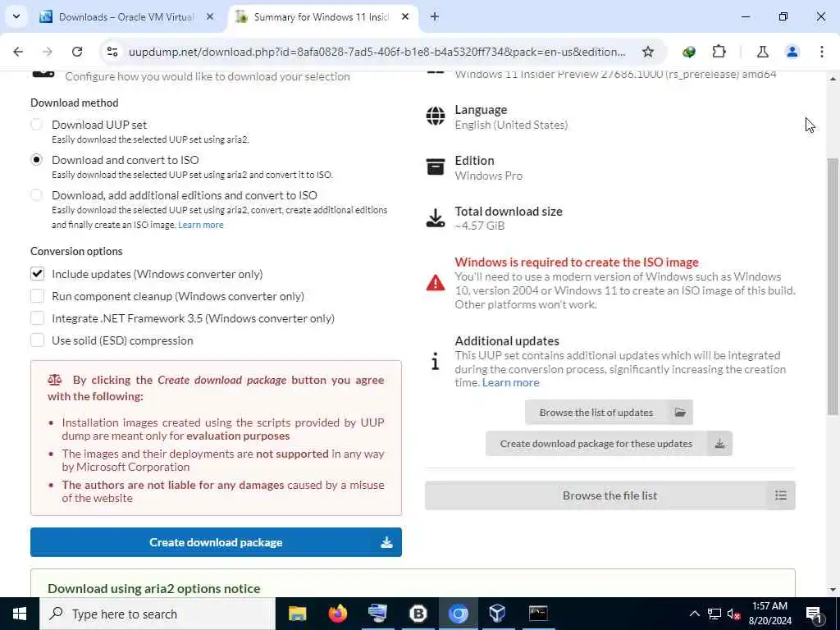Click the Additional updates info icon
The width and height of the screenshot is (840, 630).
(x=435, y=361)
